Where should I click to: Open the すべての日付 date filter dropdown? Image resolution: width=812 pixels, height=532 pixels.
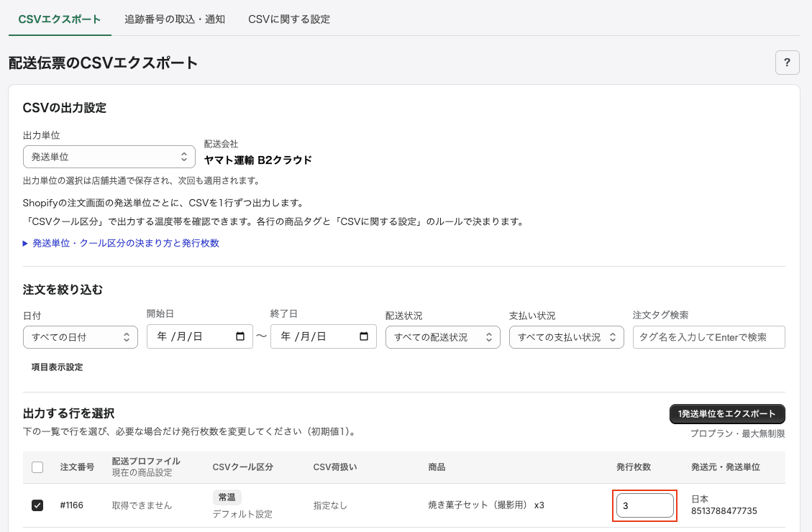[x=81, y=337]
